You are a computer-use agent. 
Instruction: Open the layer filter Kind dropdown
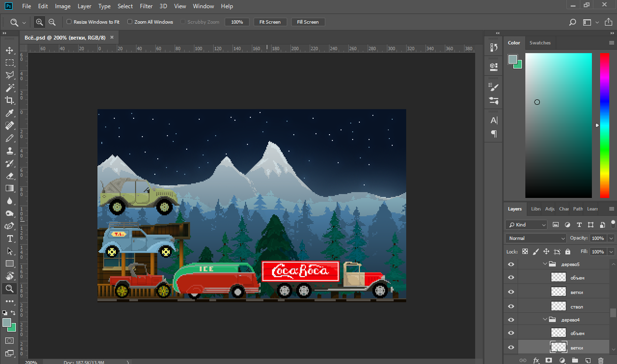click(x=527, y=225)
